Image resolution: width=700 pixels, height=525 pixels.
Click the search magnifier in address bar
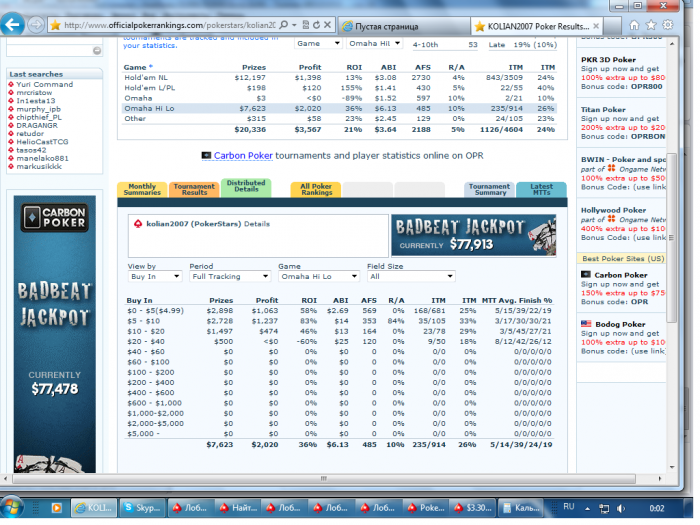[x=283, y=25]
